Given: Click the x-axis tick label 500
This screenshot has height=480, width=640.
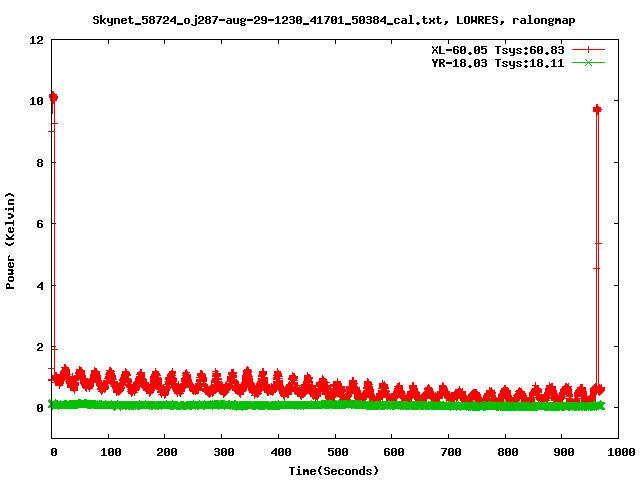Looking at the screenshot, I should [x=337, y=452].
